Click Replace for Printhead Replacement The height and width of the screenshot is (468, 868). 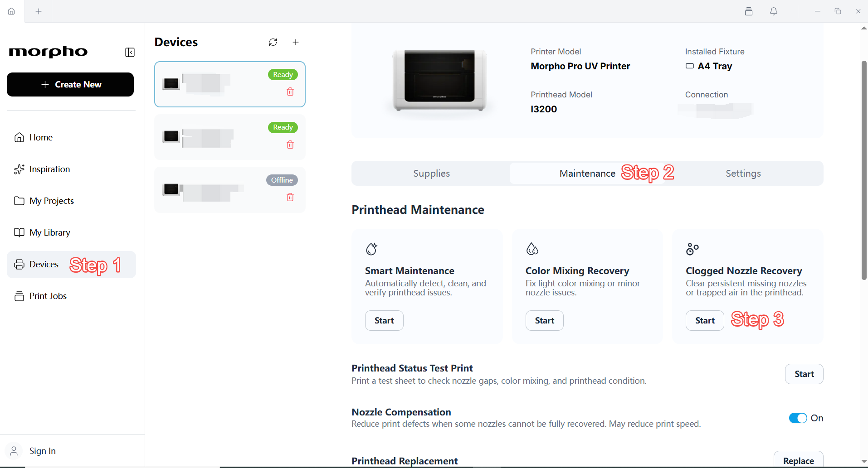coord(799,460)
